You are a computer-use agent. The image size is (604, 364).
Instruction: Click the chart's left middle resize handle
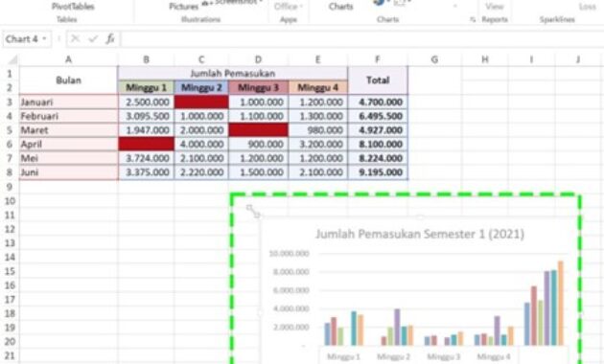(260, 313)
